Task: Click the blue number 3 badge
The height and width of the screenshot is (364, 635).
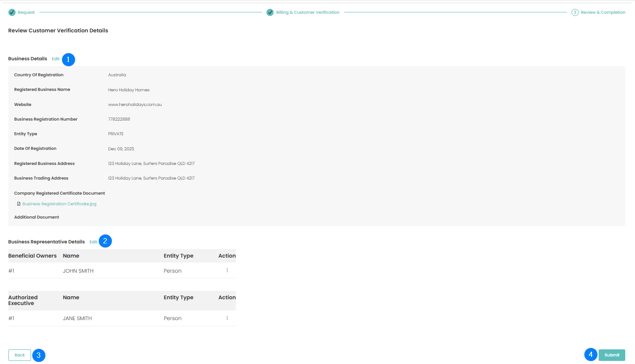Action: [39, 355]
